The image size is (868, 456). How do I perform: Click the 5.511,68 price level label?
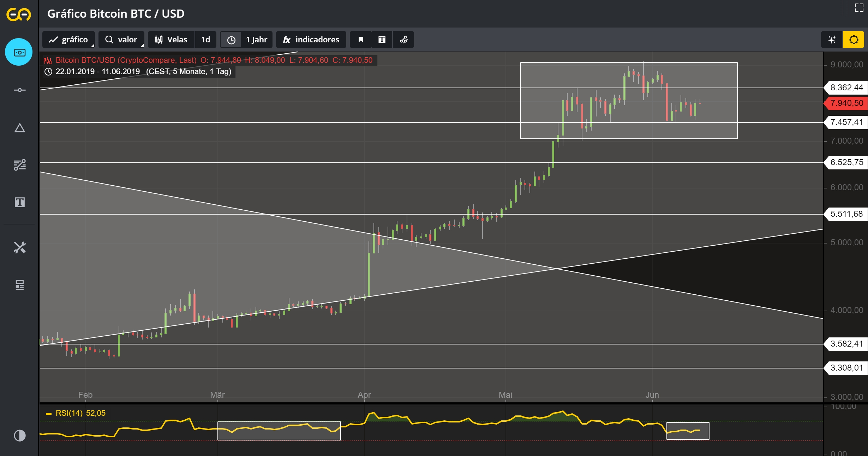(x=846, y=214)
